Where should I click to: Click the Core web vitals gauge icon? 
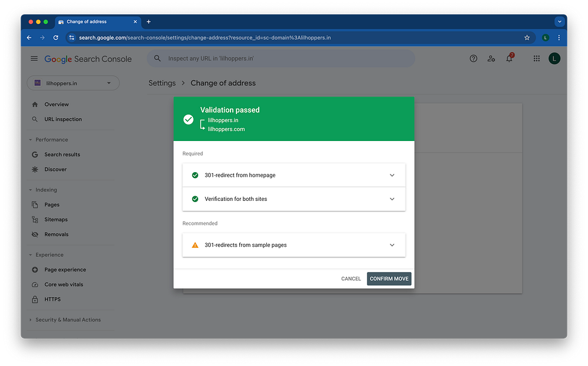pyautogui.click(x=35, y=285)
